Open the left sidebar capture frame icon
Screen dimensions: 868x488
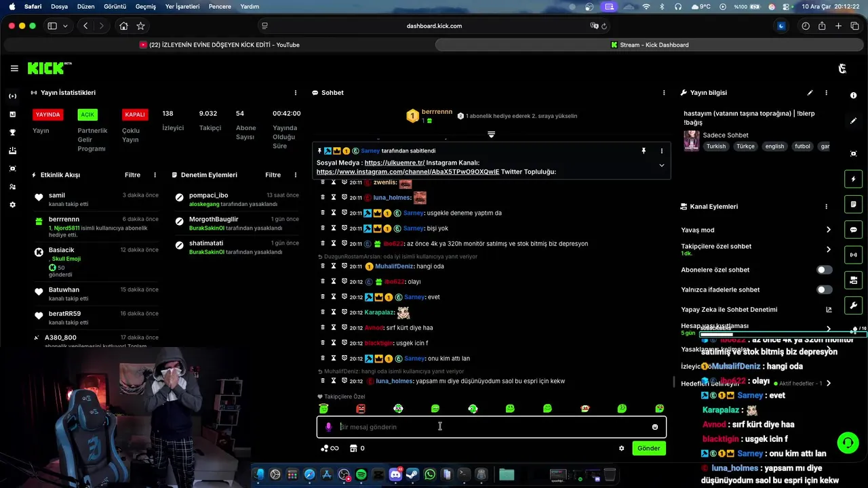12,168
